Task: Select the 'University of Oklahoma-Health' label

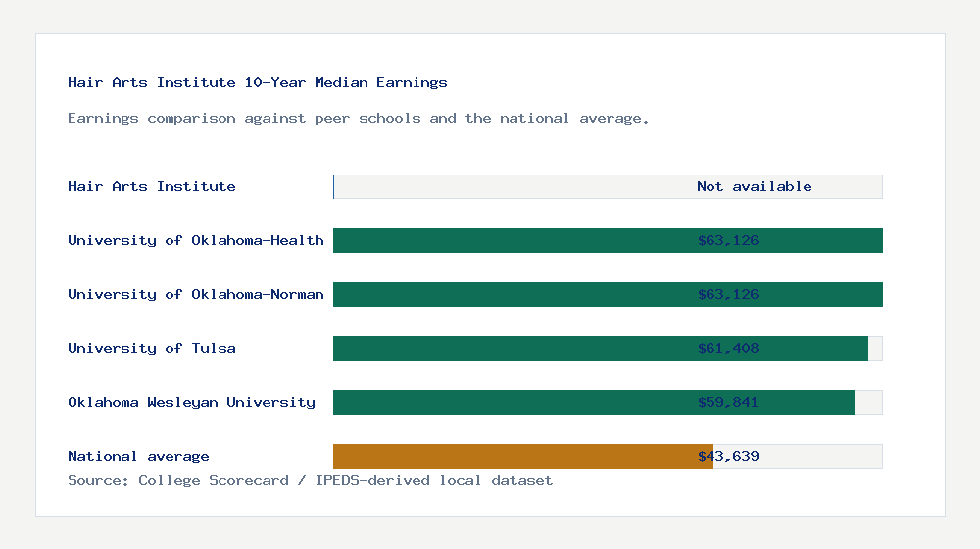Action: click(196, 241)
